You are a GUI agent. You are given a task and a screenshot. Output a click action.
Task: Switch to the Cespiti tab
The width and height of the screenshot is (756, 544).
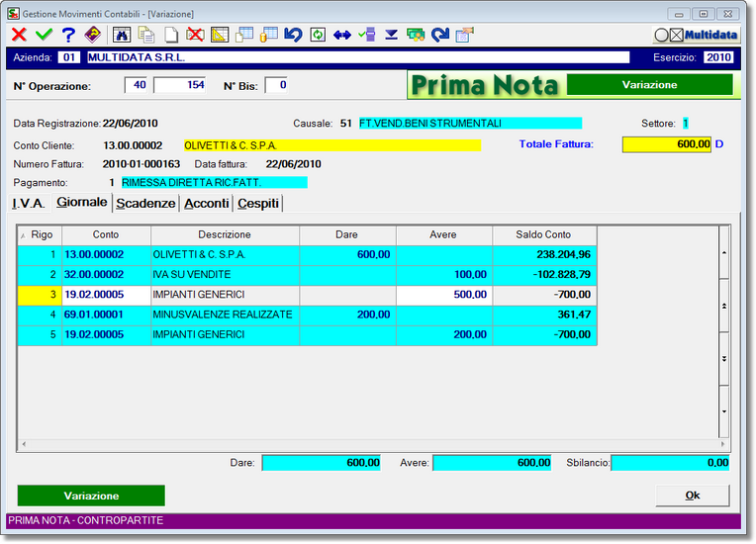(x=258, y=204)
